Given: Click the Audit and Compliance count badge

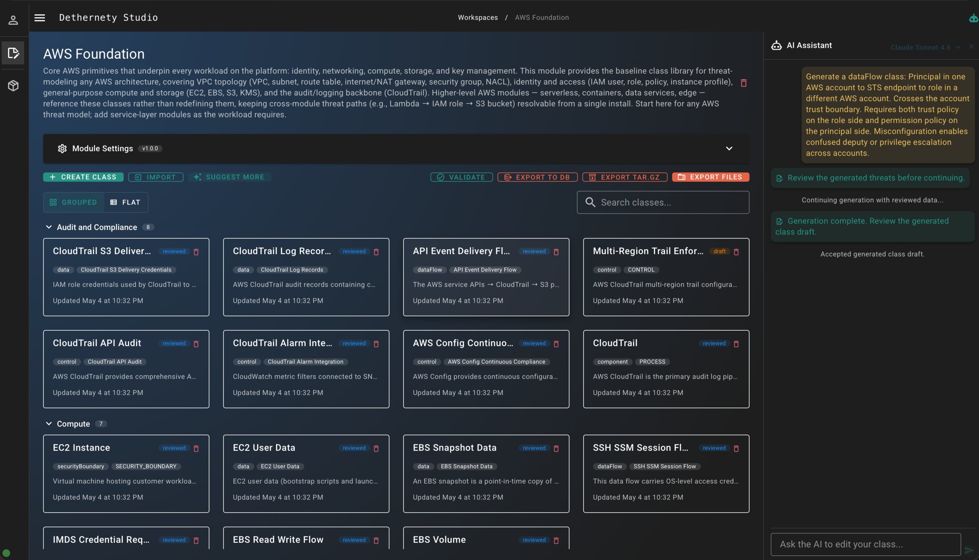Looking at the screenshot, I should [x=148, y=227].
